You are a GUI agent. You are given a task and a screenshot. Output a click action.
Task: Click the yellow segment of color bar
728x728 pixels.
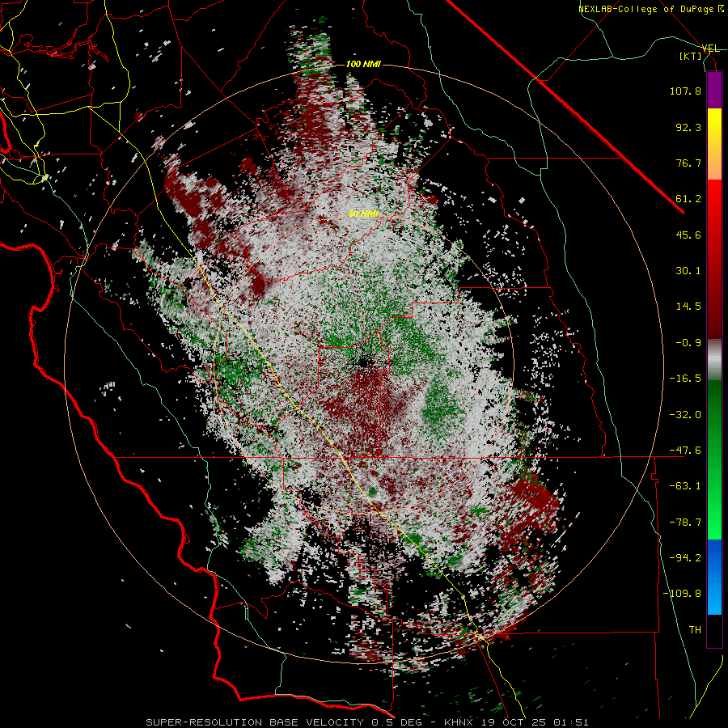point(714,127)
